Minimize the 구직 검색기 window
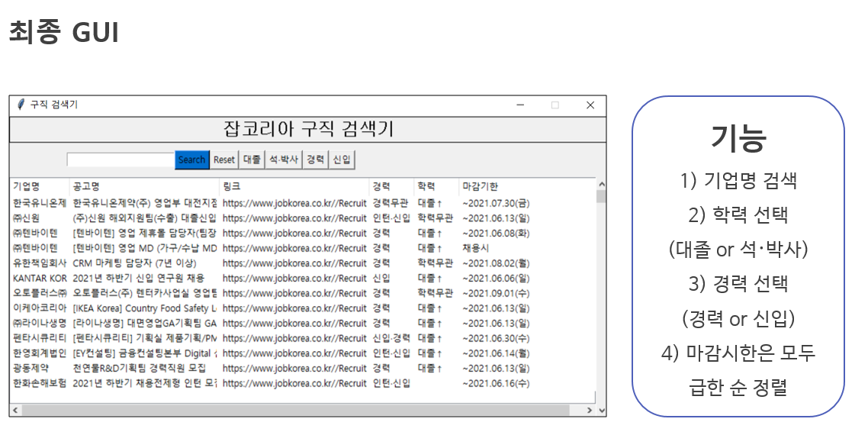The image size is (868, 435). pos(520,105)
